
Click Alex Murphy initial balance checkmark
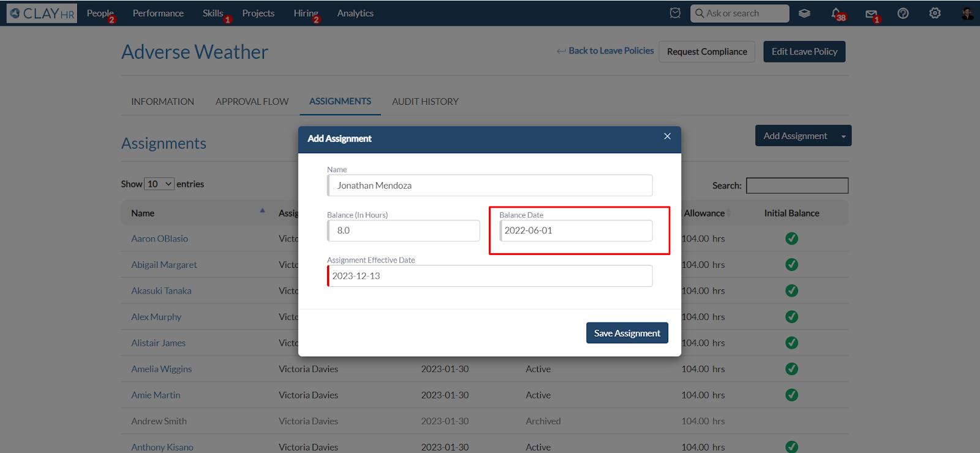coord(792,316)
